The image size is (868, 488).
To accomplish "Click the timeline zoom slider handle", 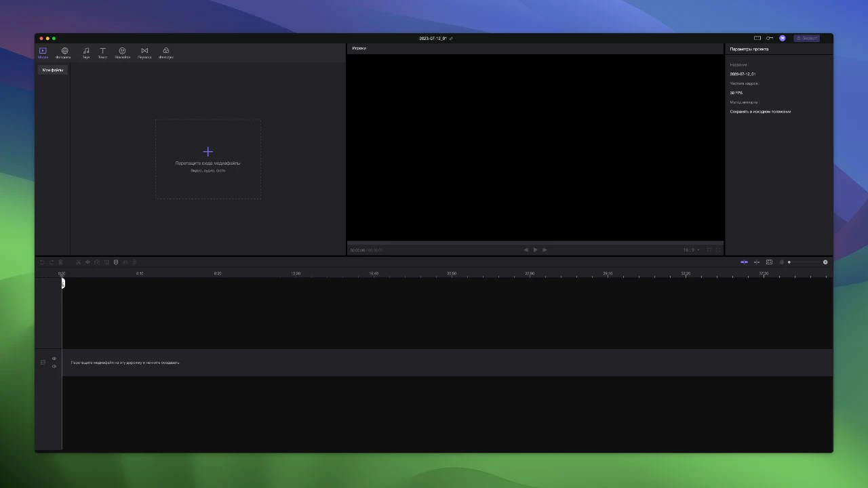I will (x=789, y=262).
